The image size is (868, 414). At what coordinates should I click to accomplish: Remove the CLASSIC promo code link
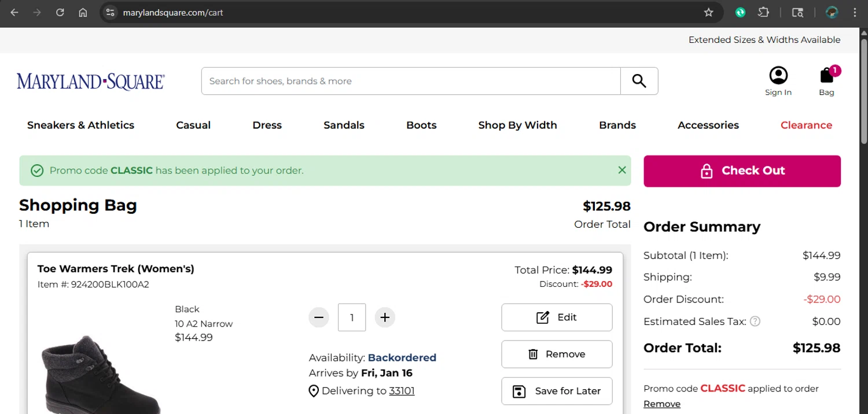[662, 404]
